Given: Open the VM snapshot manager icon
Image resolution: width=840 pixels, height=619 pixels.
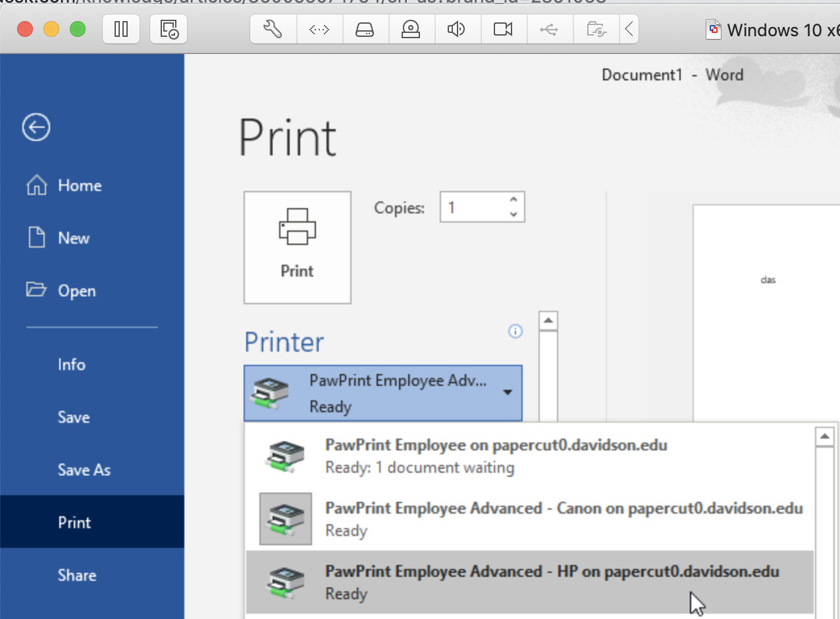Looking at the screenshot, I should point(169,29).
